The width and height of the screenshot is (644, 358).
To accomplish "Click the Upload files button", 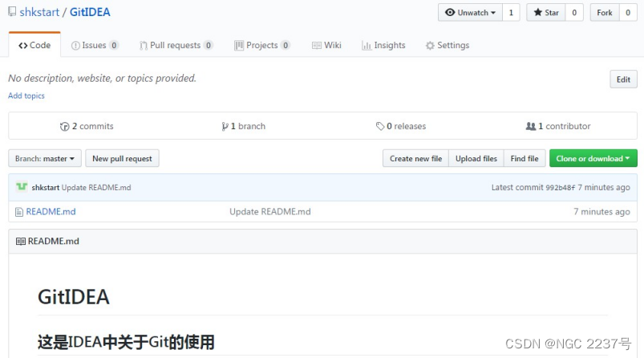I will tap(476, 158).
